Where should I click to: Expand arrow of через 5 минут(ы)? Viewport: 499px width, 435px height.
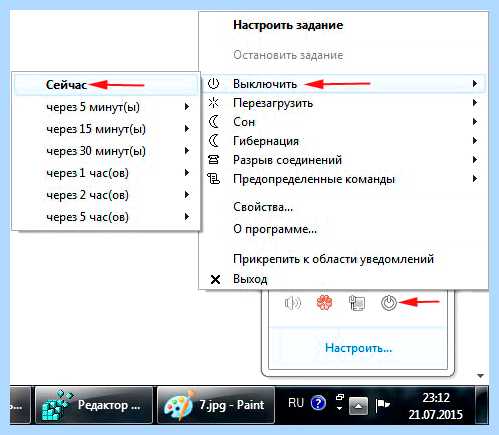pyautogui.click(x=187, y=106)
